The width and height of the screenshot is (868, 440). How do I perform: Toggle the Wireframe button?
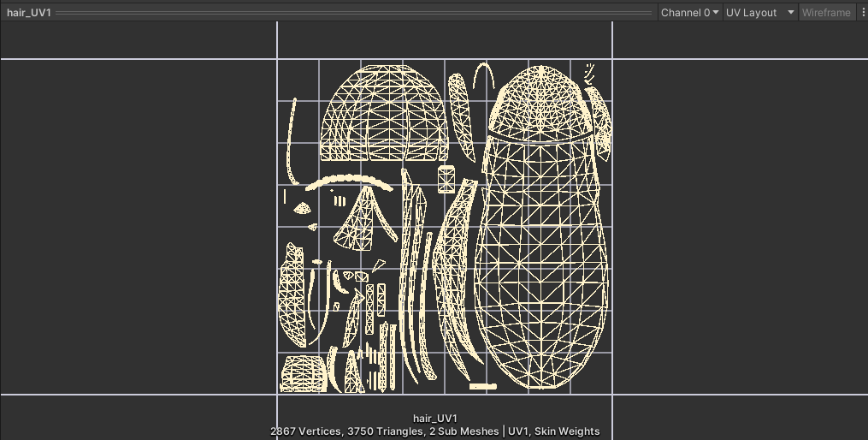coord(826,12)
